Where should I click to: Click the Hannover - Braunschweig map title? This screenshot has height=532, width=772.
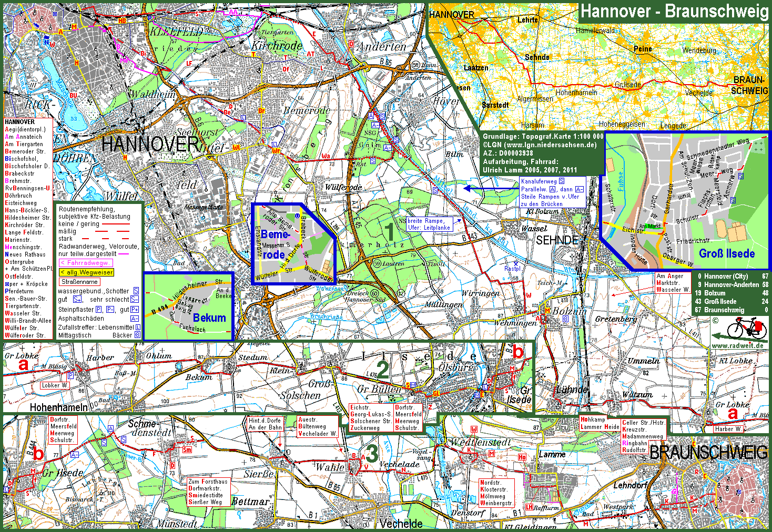pos(674,12)
